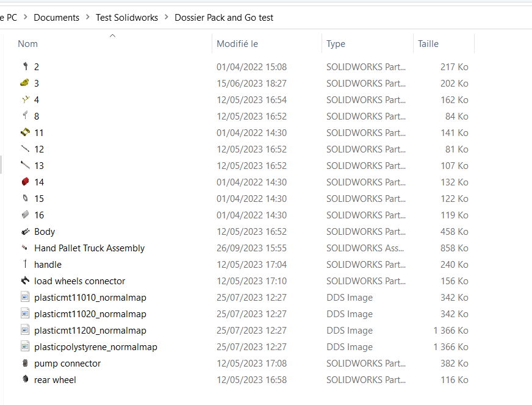Select the Hand Pallet Truck Assembly icon
This screenshot has height=405, width=532.
tap(24, 248)
